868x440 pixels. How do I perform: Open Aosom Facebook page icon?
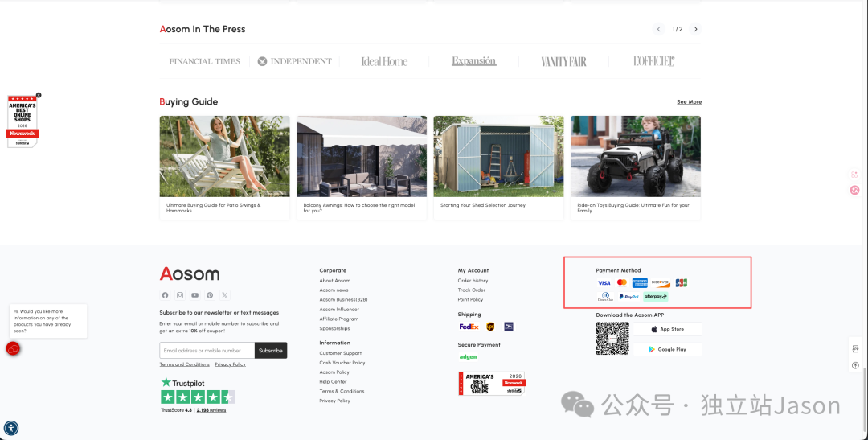(165, 295)
